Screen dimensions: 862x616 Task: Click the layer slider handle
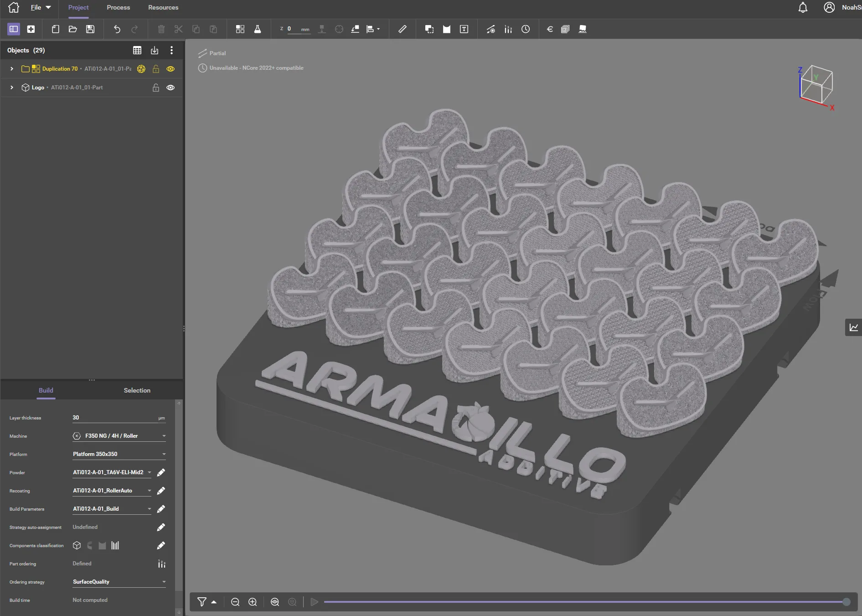coord(847,602)
